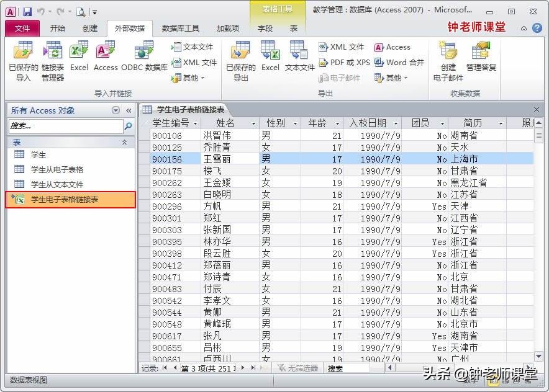Image resolution: width=549 pixels, height=392 pixels.
Task: Open the Excel import wizard
Action: click(79, 59)
